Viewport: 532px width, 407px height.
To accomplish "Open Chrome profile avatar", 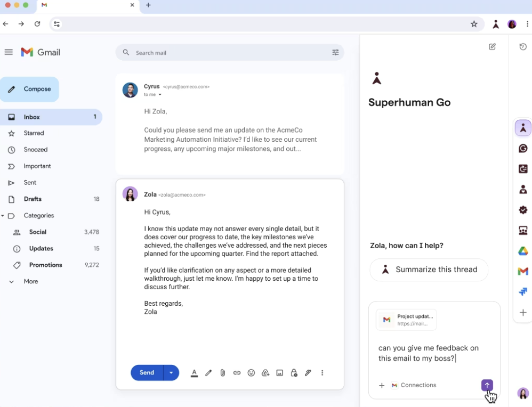I will (512, 24).
